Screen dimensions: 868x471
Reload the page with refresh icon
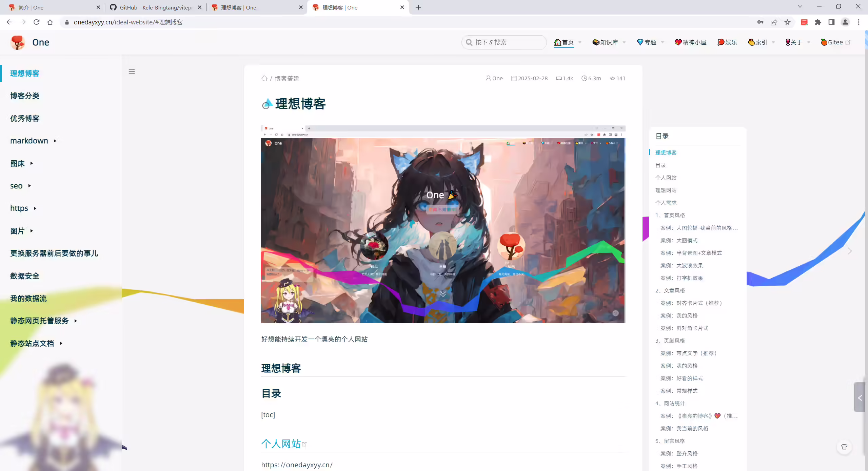pos(37,22)
